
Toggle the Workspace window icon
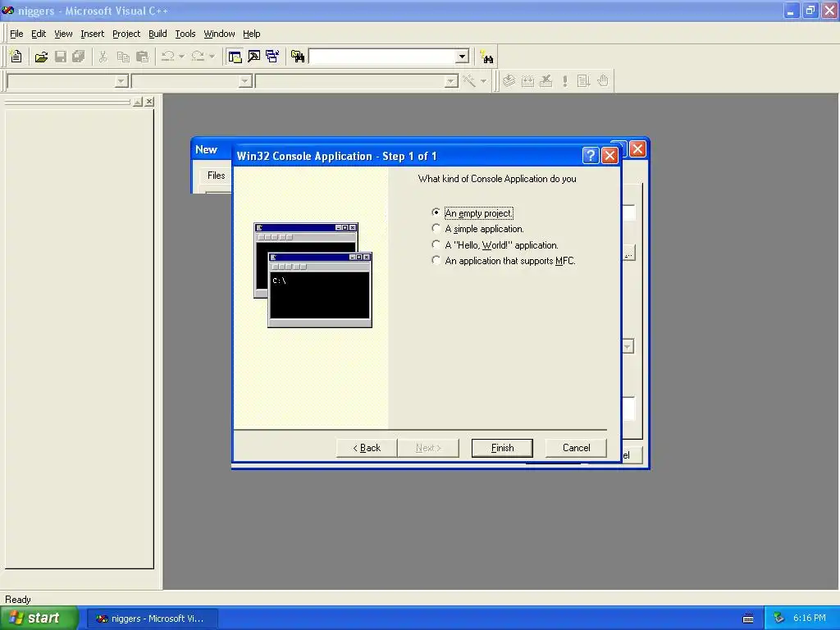(235, 57)
